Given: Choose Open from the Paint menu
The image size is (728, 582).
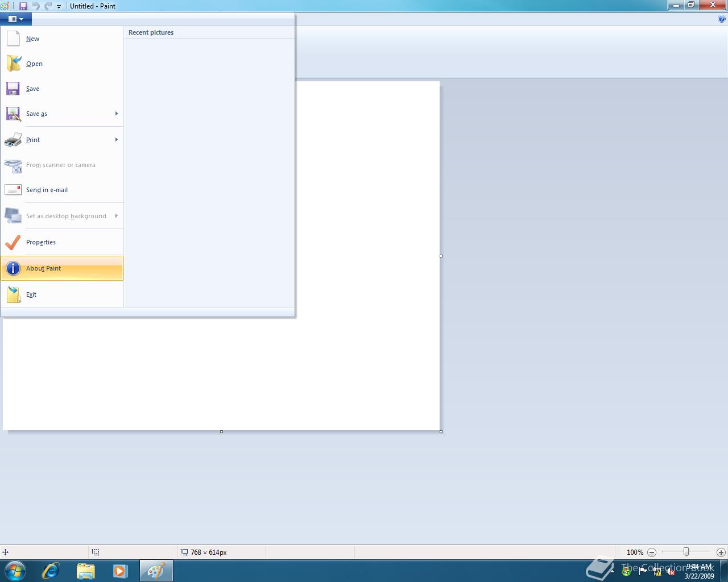Looking at the screenshot, I should pyautogui.click(x=62, y=64).
